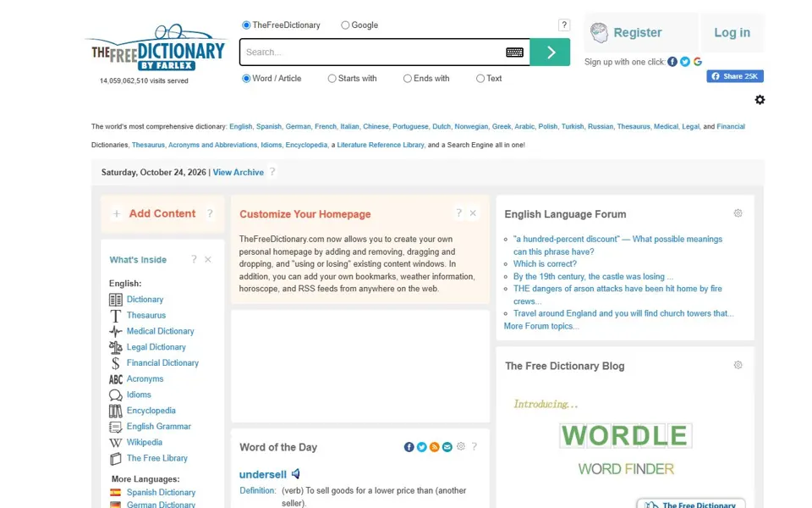Click the Dictionary book icon
Screen dimensions: 812x508
(116, 300)
